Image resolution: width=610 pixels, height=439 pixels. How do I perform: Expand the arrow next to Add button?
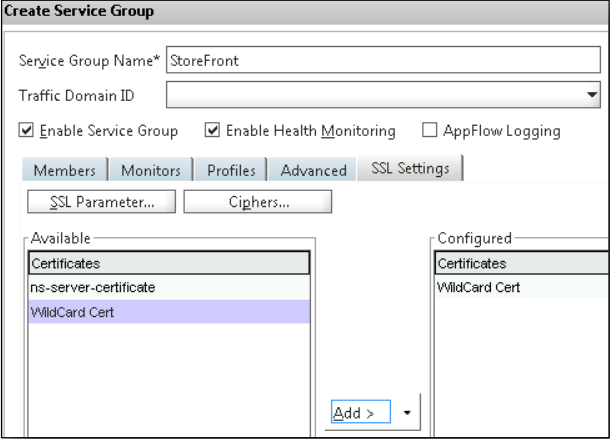pyautogui.click(x=408, y=411)
